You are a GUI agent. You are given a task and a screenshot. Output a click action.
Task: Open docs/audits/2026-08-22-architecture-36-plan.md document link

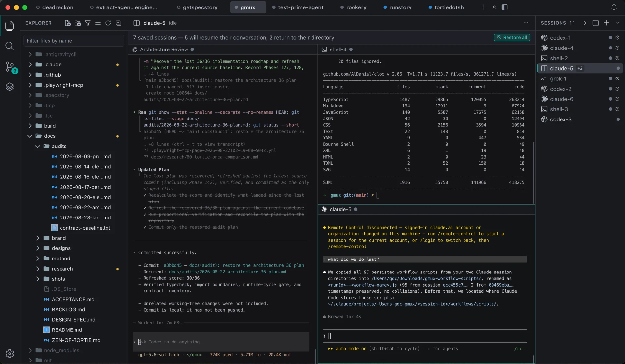(228, 272)
